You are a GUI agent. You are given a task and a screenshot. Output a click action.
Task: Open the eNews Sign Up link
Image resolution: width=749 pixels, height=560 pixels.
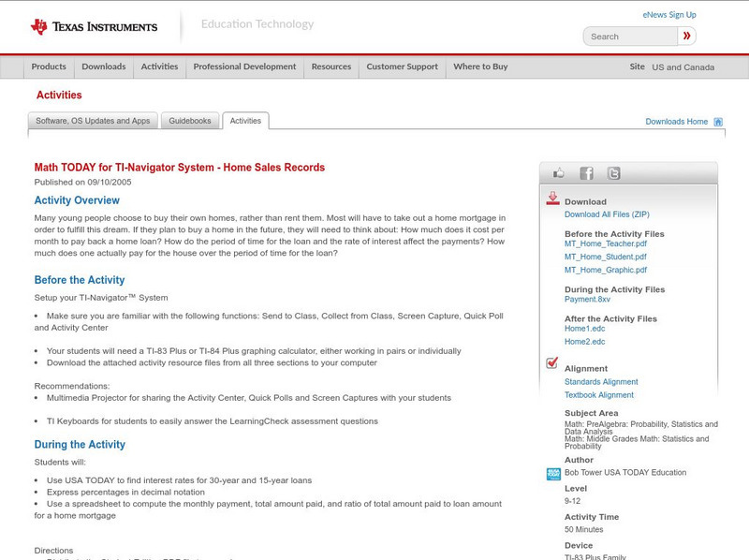(669, 15)
